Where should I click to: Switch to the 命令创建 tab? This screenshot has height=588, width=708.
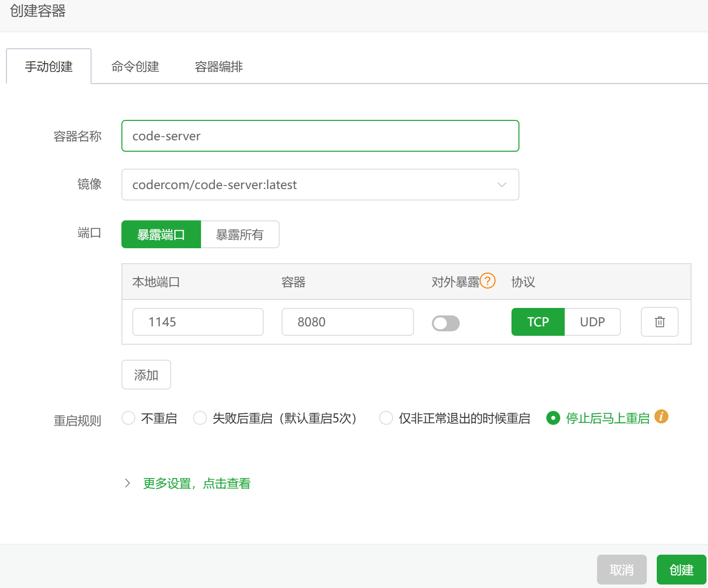click(x=135, y=66)
